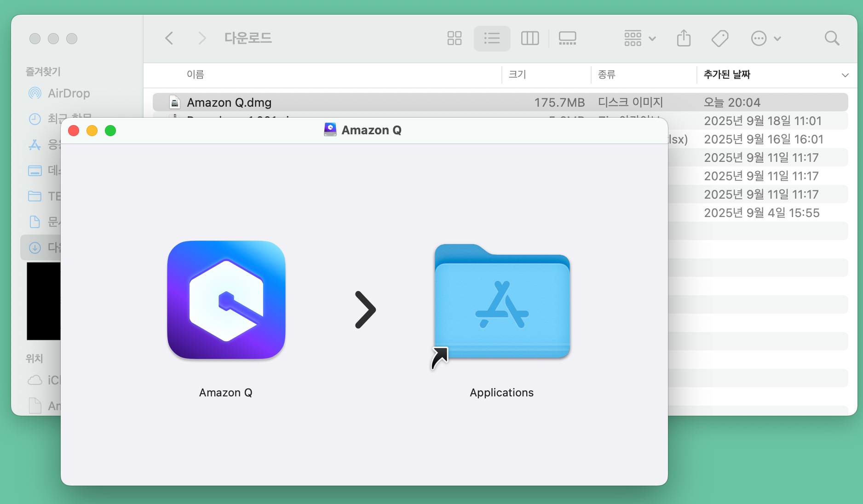Click the tag icon in Finder toolbar
The image size is (863, 504).
pyautogui.click(x=719, y=38)
